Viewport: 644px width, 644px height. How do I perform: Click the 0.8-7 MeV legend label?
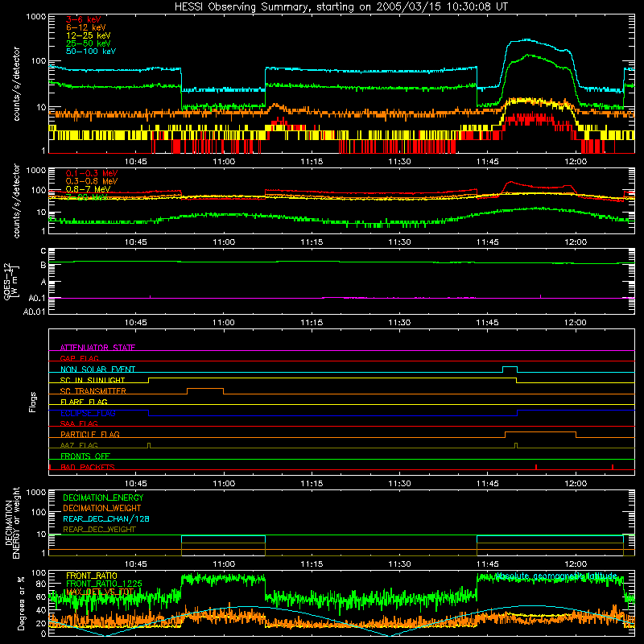(x=88, y=189)
